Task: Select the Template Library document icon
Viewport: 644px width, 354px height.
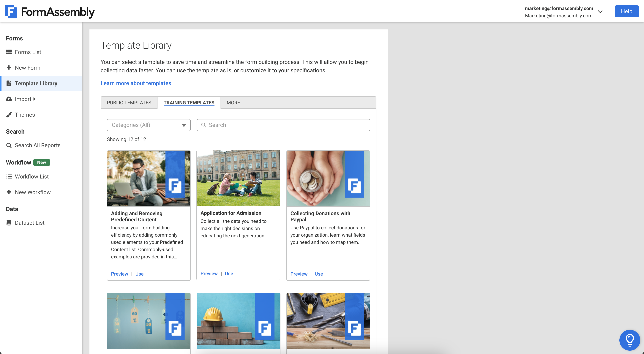Action: point(9,83)
